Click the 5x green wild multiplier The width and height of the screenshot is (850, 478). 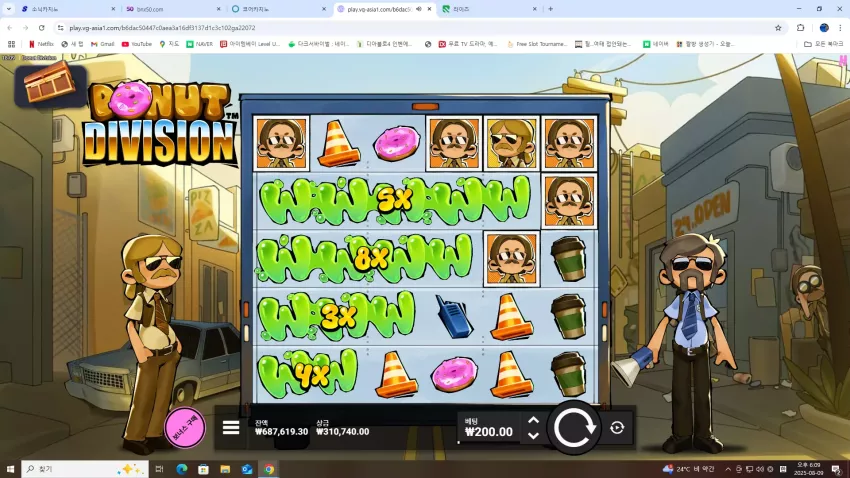click(395, 200)
